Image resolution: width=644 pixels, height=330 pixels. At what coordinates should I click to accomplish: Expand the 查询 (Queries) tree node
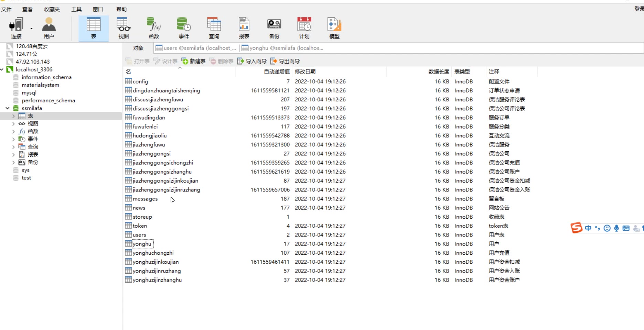[x=13, y=147]
